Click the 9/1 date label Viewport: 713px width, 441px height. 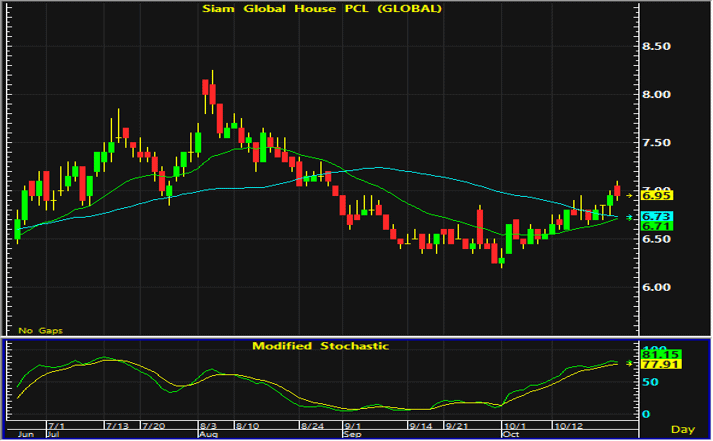pos(353,426)
